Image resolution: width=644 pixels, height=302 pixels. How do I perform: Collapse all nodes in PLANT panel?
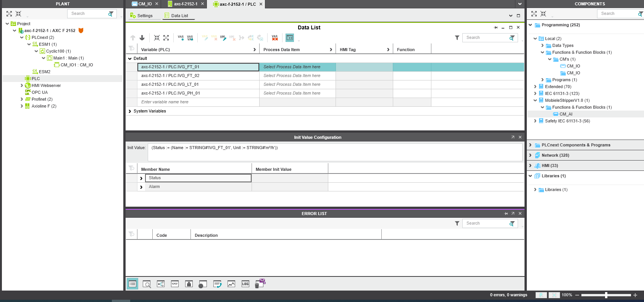tap(18, 14)
